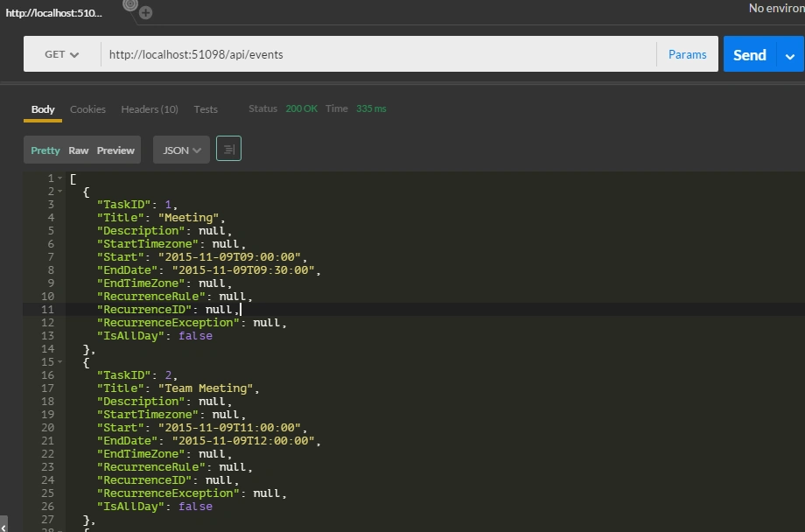Viewport: 805px width, 532px height.
Task: Toggle the wrap lines icon button
Action: (229, 149)
